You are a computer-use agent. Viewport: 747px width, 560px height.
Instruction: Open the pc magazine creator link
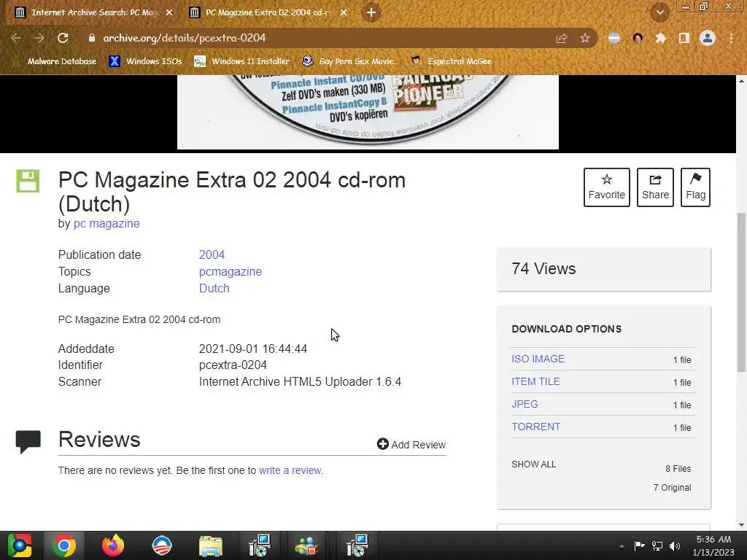tap(107, 223)
